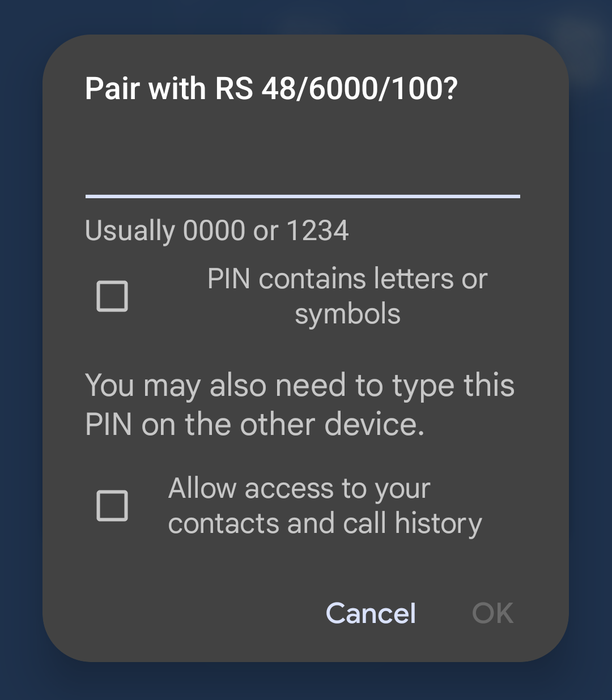Tap the "Pair with" words in the title

(x=145, y=89)
